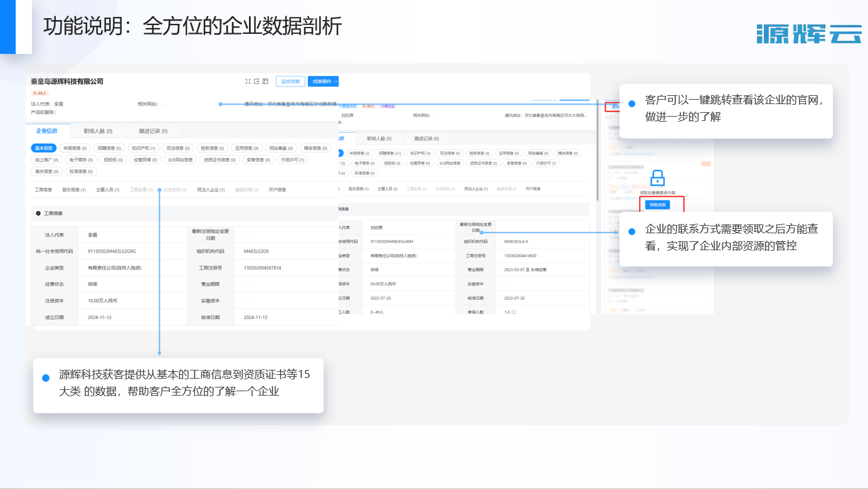Click the 源辉云 logo
Image resolution: width=868 pixels, height=489 pixels.
(808, 33)
